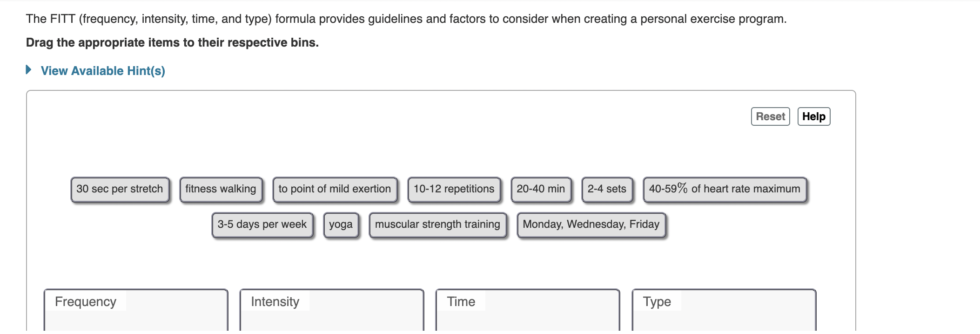The width and height of the screenshot is (980, 334).
Task: Click the Reset button
Action: coord(770,116)
